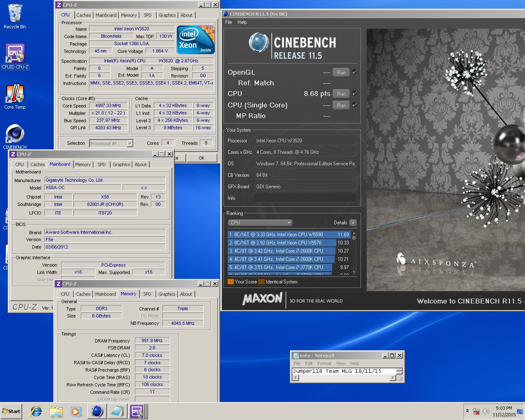Click Show Desktop button at taskbar end

point(520,411)
